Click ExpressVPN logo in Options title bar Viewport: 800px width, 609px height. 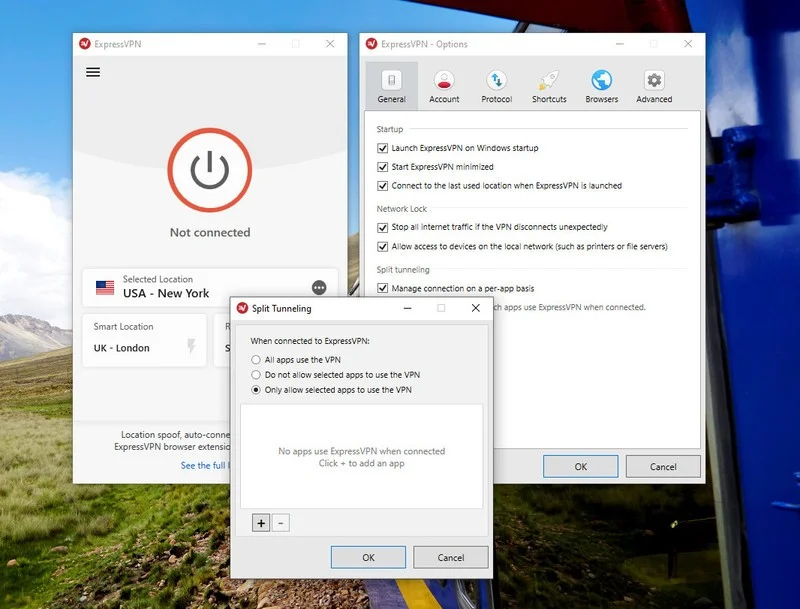371,44
